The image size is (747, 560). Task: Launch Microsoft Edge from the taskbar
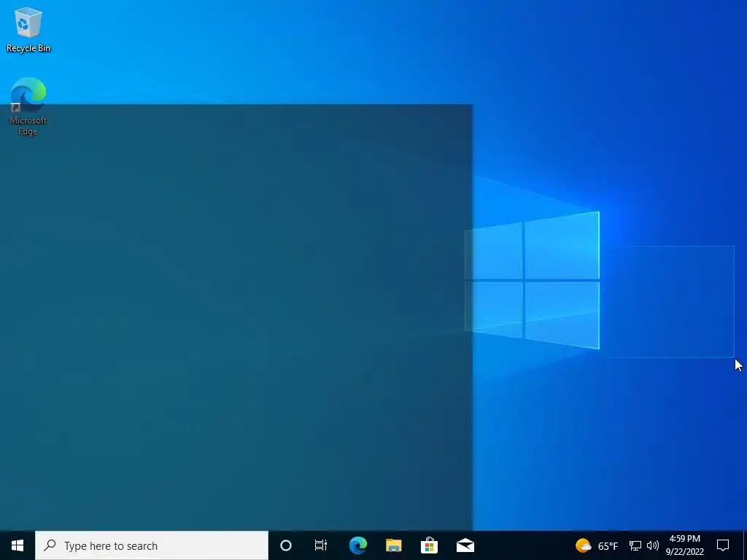tap(357, 545)
